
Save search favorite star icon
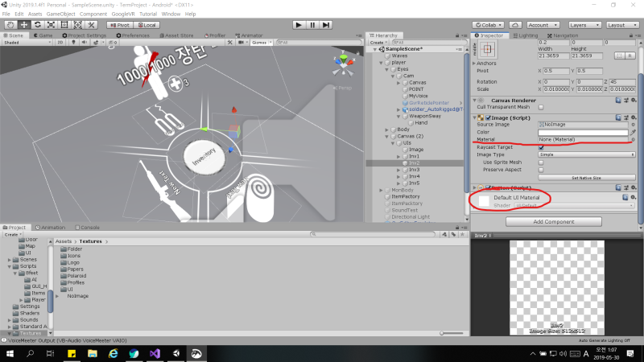click(x=462, y=234)
